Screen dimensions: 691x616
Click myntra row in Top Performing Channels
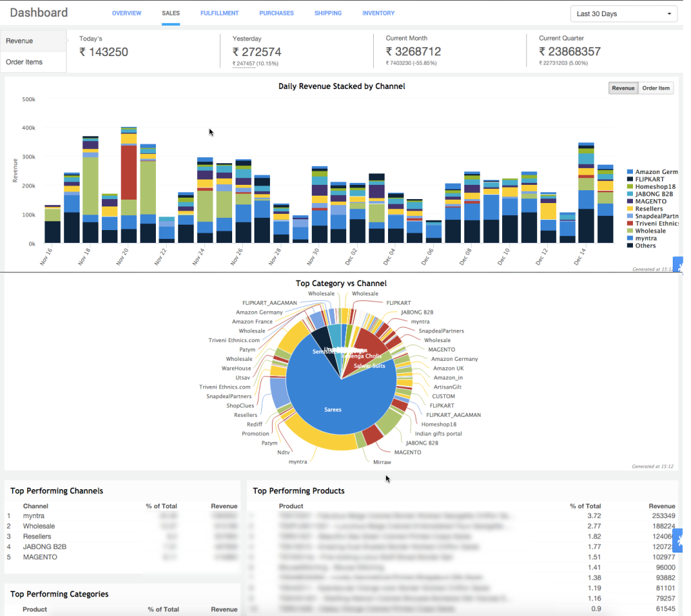123,516
